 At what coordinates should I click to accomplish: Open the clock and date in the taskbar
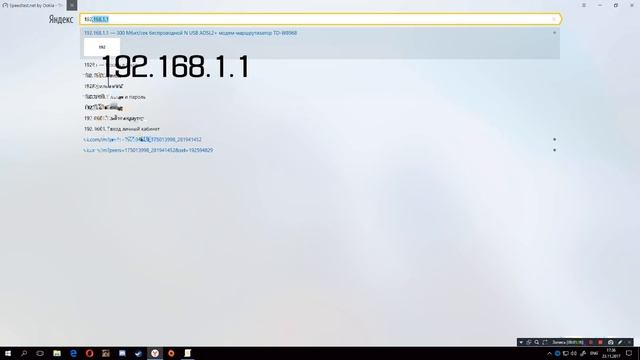pyautogui.click(x=611, y=353)
